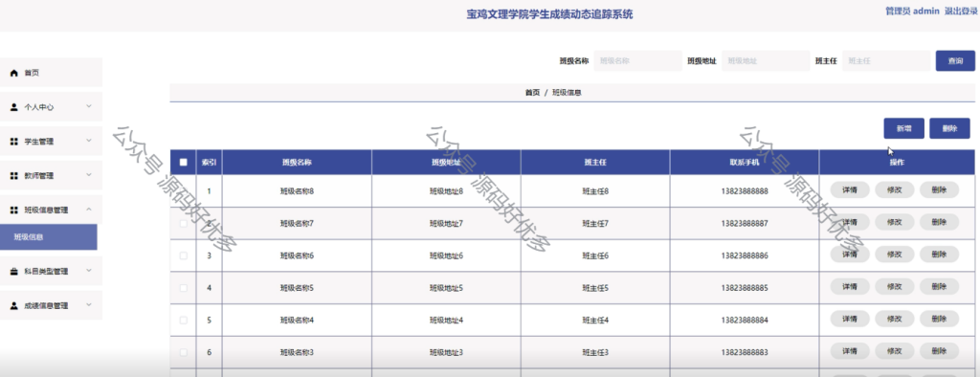Click 删除 for row 班级名称8
The image size is (980, 377).
coord(939,190)
